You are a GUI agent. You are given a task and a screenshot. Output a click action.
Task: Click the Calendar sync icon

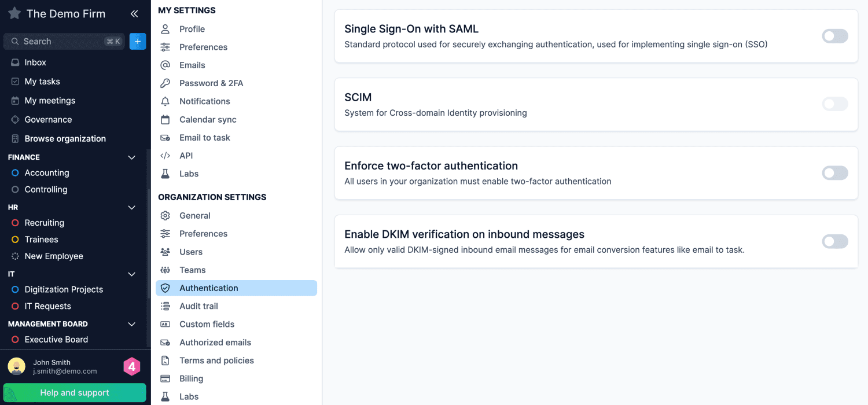pos(165,119)
